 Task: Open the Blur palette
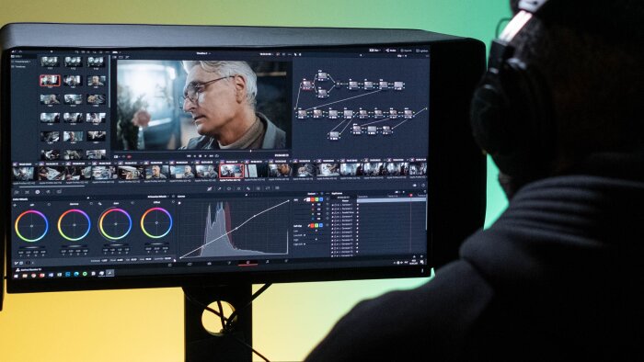(x=248, y=188)
